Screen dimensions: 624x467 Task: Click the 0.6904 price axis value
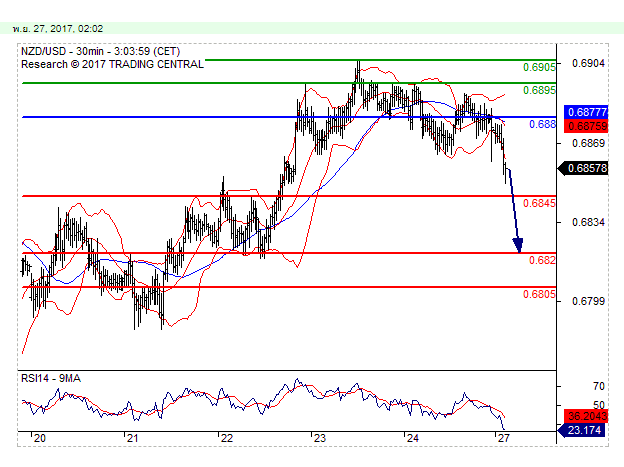coord(588,63)
